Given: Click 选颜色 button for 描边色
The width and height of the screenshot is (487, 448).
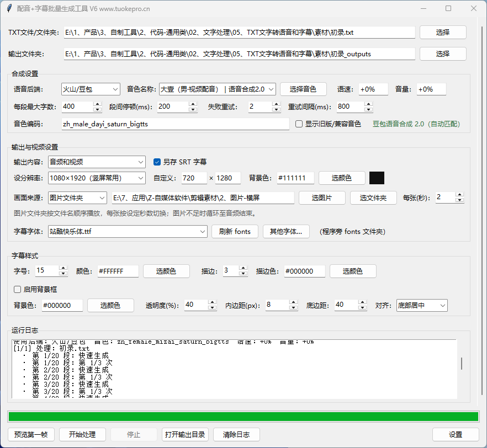Looking at the screenshot, I should coord(353,271).
